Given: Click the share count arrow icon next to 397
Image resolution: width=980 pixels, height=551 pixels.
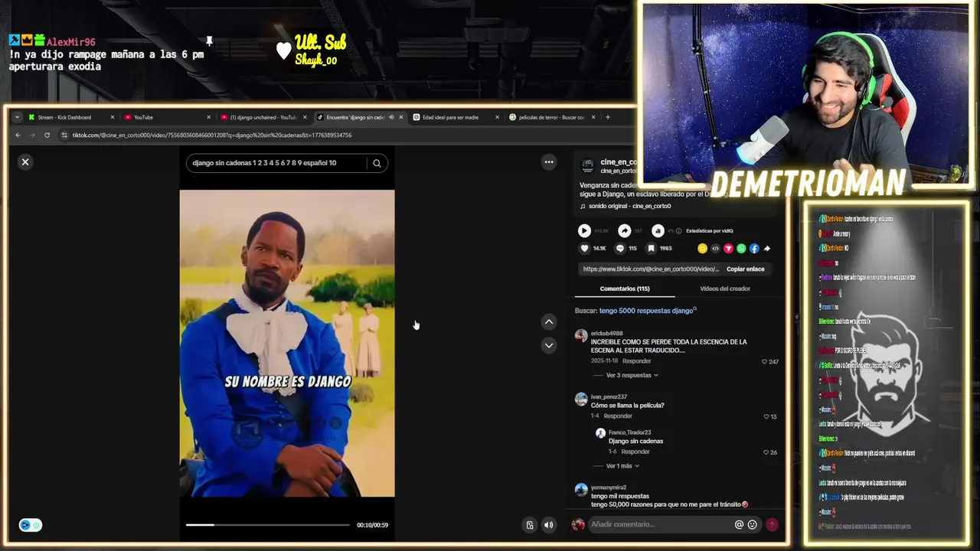Looking at the screenshot, I should coord(625,230).
